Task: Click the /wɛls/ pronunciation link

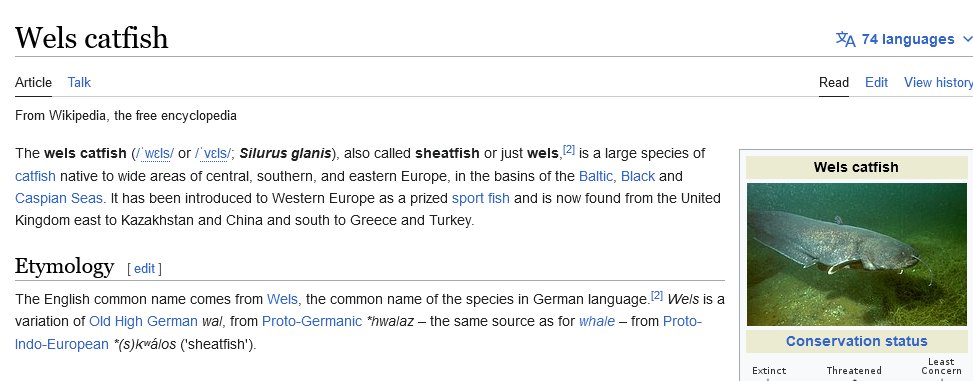Action: (x=155, y=153)
